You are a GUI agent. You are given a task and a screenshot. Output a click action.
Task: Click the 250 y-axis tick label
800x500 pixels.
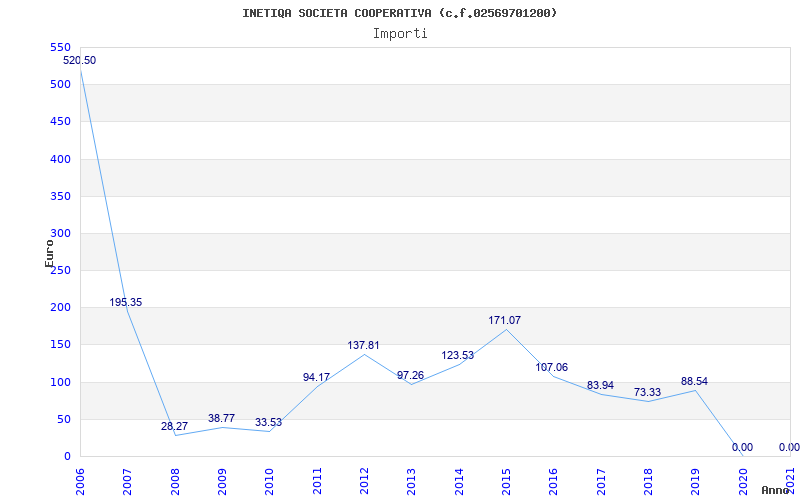(x=60, y=270)
